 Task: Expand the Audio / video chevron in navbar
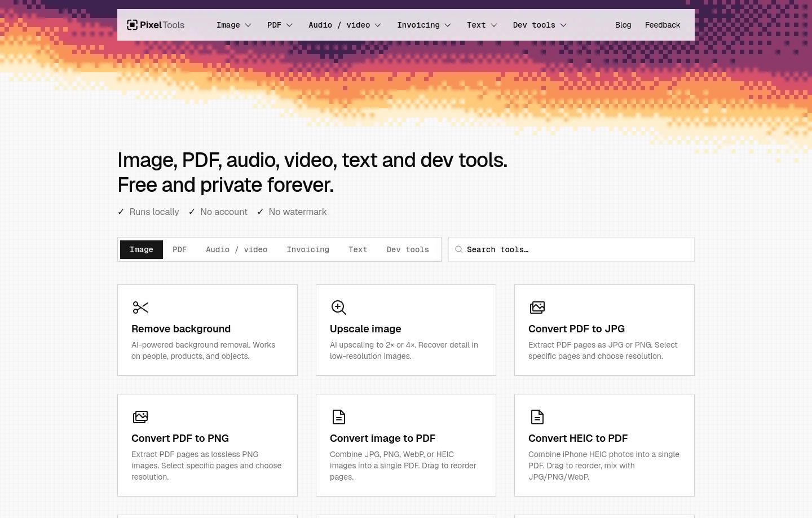click(x=378, y=25)
